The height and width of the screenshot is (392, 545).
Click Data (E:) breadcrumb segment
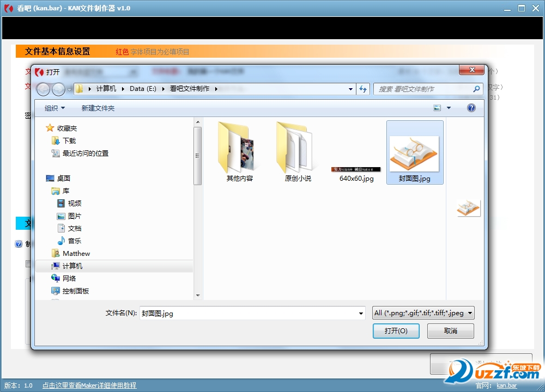coord(143,89)
